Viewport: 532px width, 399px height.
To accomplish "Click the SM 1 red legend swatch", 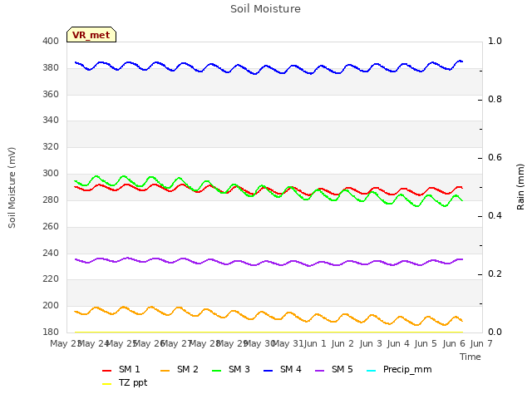I will [x=107, y=371].
